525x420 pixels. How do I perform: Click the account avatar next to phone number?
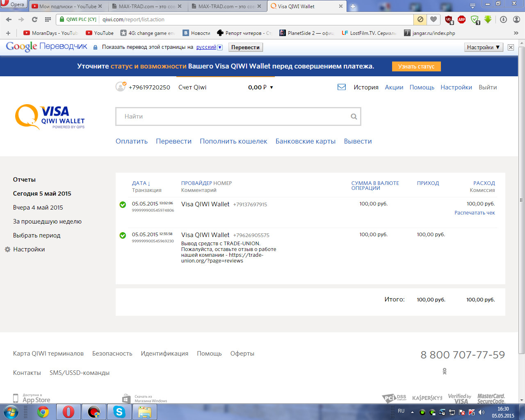pyautogui.click(x=121, y=87)
